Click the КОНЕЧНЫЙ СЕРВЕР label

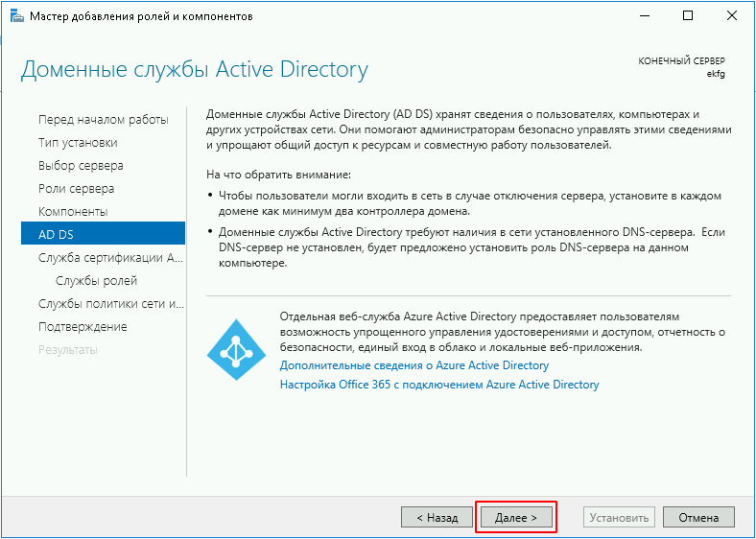[x=682, y=61]
